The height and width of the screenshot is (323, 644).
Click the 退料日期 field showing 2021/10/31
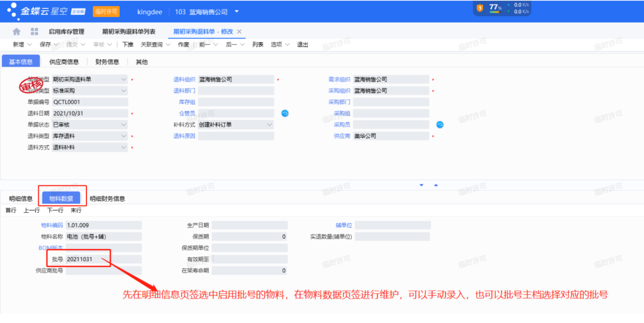(x=89, y=113)
